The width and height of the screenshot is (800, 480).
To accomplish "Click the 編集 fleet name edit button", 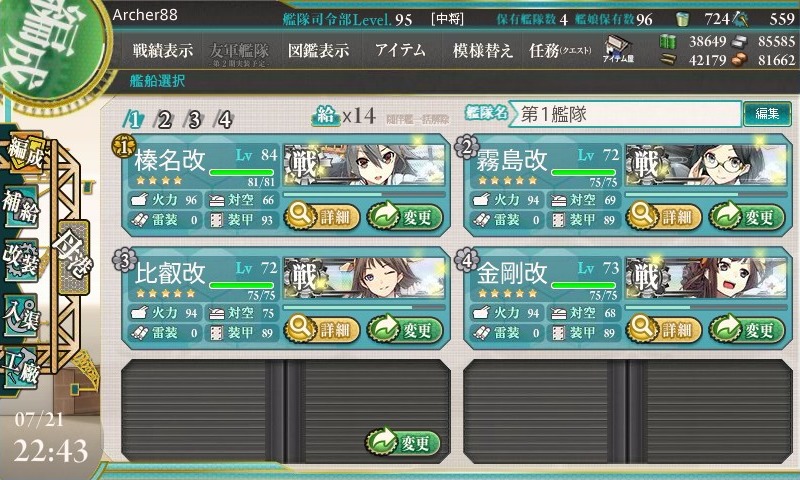I will click(x=767, y=113).
